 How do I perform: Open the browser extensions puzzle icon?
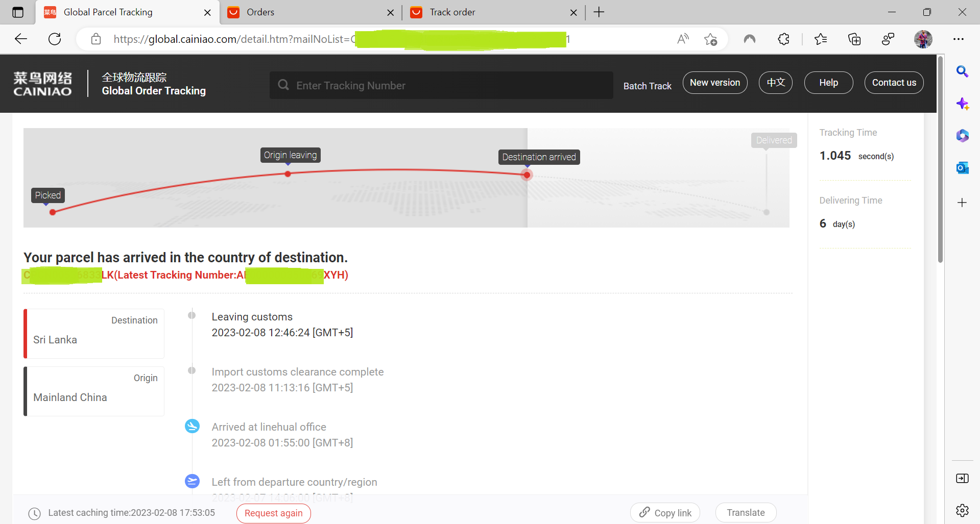pyautogui.click(x=783, y=39)
